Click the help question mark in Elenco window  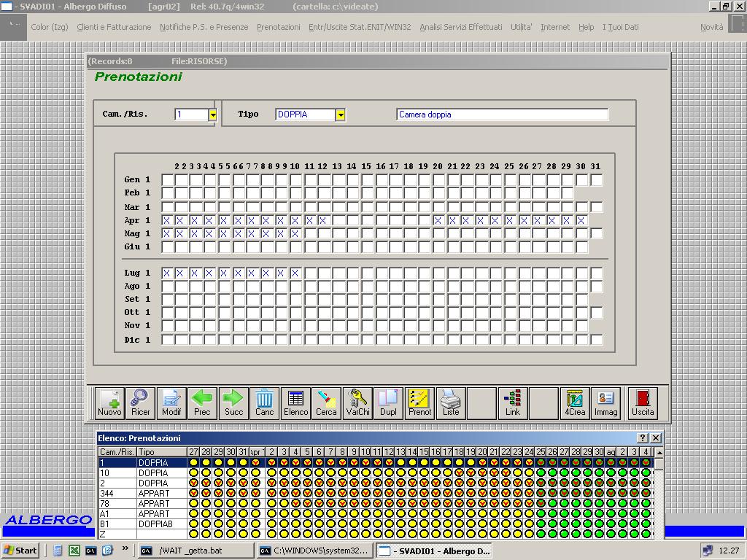(643, 438)
